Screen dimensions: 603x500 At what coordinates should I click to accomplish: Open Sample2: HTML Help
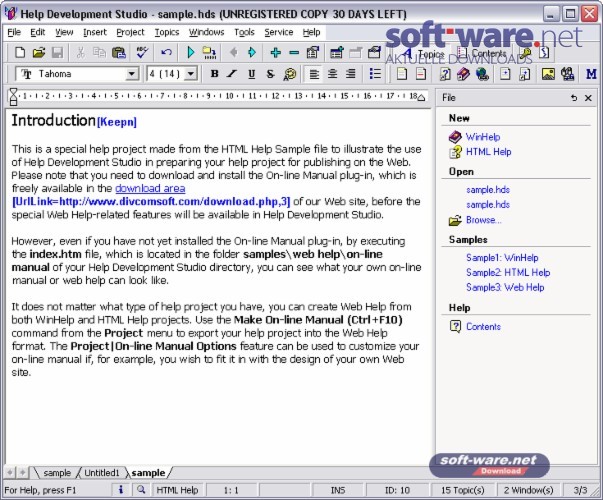508,273
